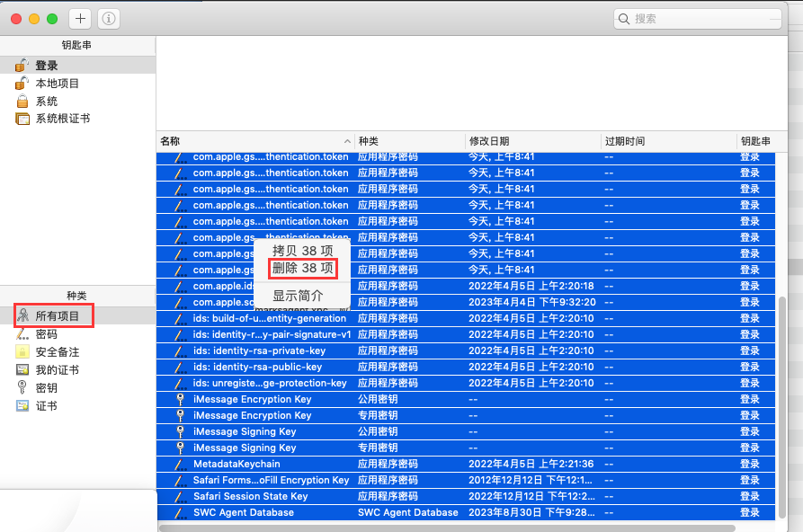The image size is (803, 532).
Task: Click the search field
Action: click(x=698, y=19)
